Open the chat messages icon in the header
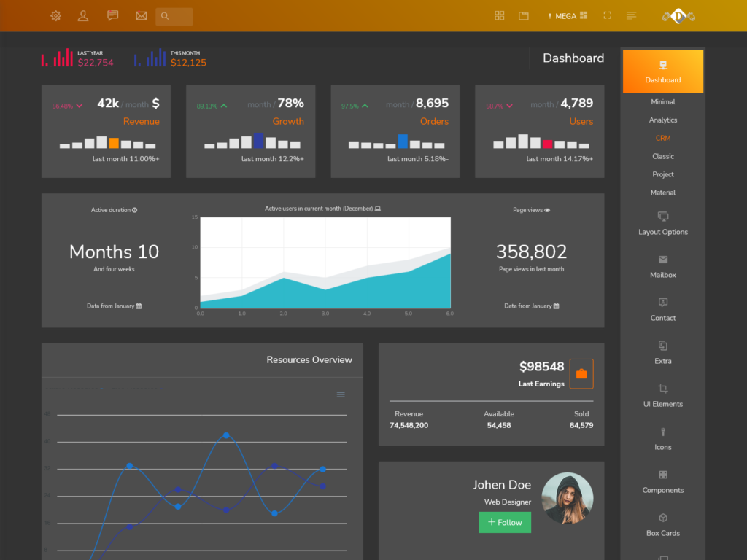This screenshot has width=747, height=560. tap(112, 15)
